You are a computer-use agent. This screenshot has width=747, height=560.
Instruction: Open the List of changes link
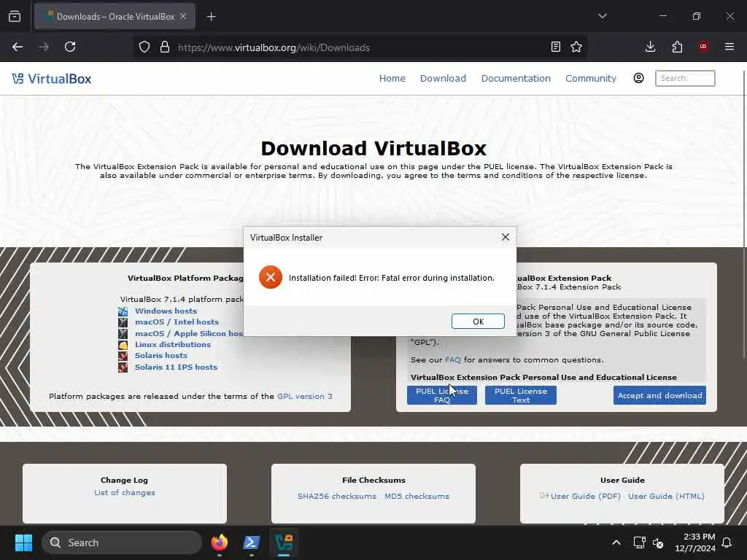click(x=124, y=492)
